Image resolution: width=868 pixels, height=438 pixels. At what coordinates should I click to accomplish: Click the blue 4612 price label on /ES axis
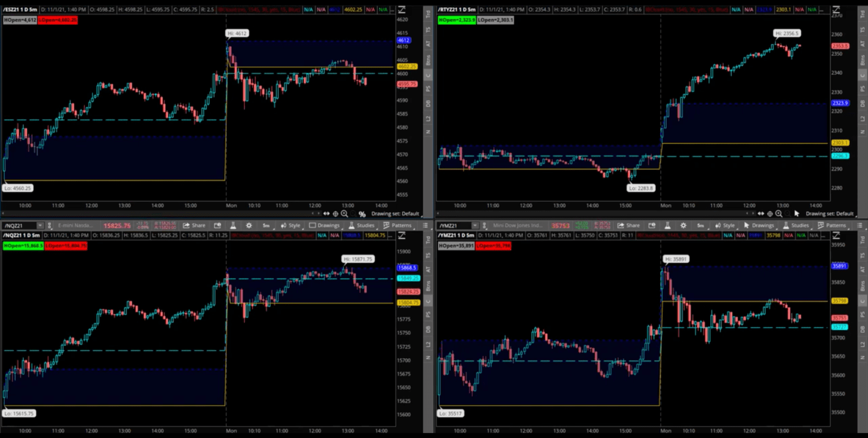(404, 40)
